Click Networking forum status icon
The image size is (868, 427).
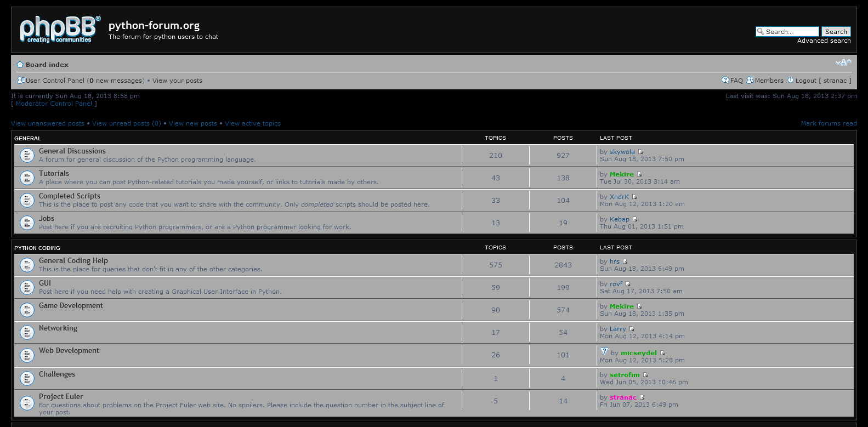[27, 333]
